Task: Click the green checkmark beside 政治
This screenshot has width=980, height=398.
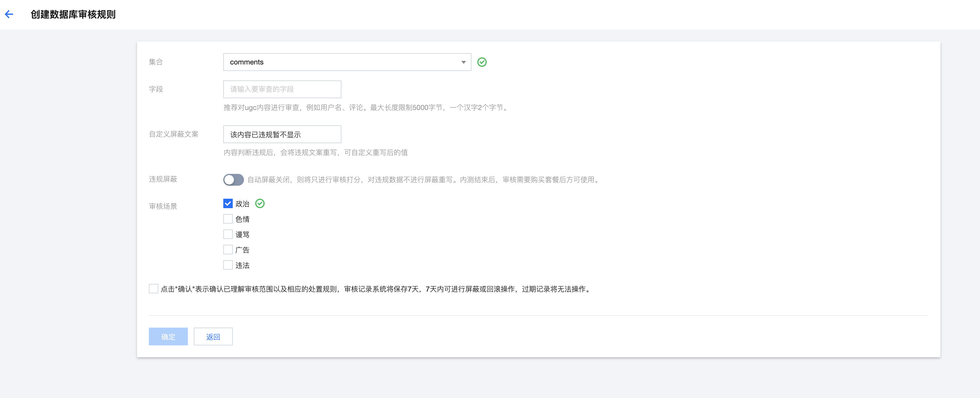Action: pyautogui.click(x=260, y=204)
